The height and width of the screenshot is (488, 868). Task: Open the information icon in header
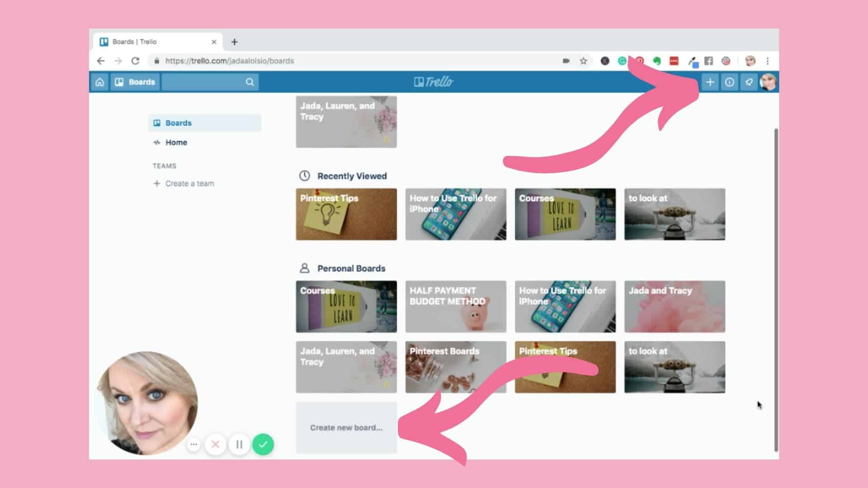pyautogui.click(x=729, y=82)
